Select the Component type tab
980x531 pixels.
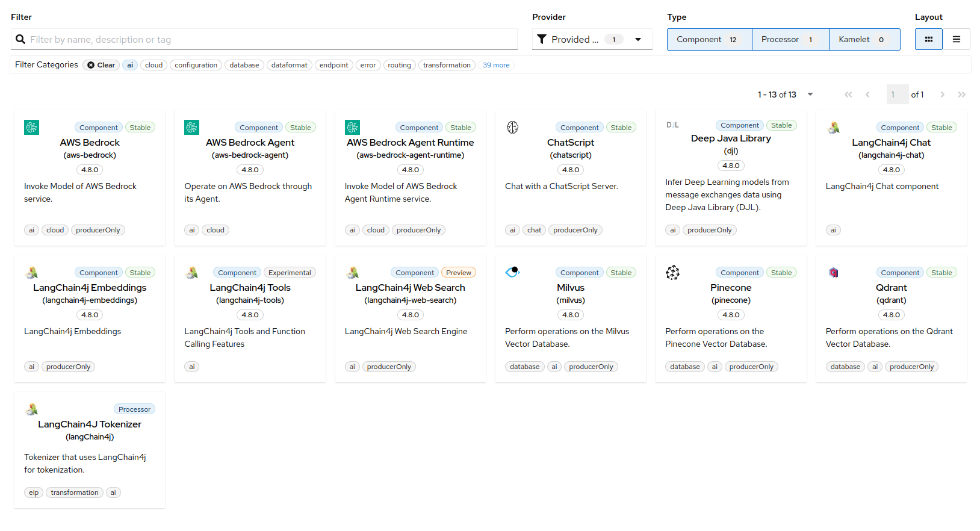click(x=709, y=39)
